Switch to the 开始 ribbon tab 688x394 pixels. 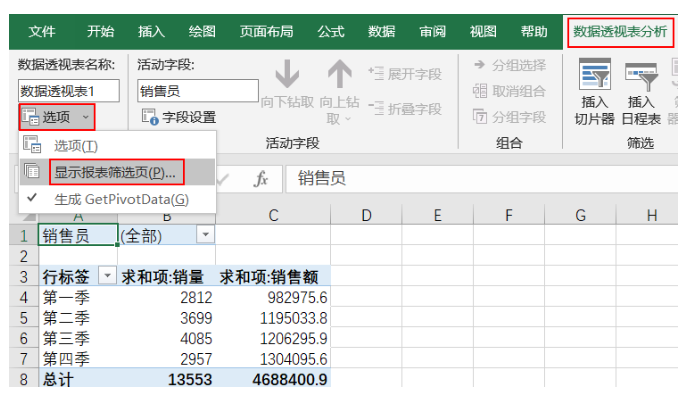(x=100, y=32)
